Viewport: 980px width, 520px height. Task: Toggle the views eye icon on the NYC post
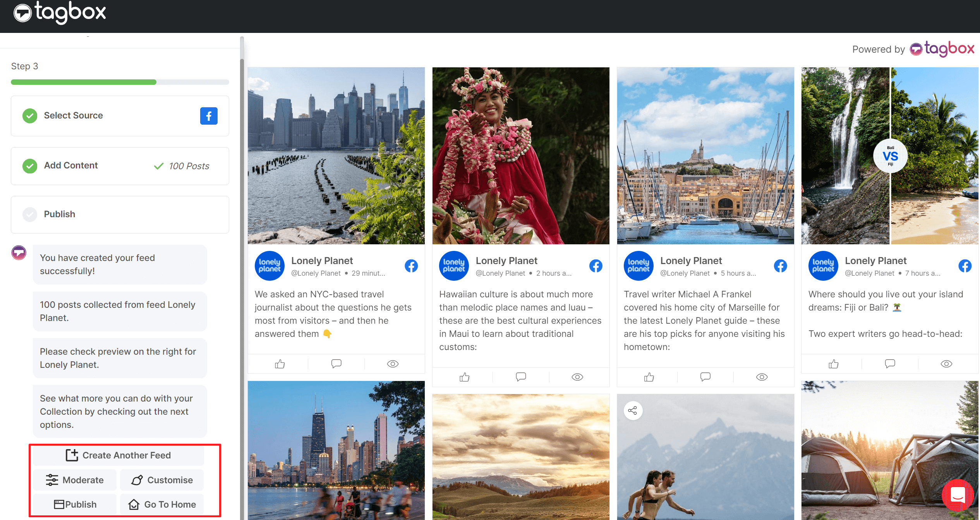click(x=392, y=364)
